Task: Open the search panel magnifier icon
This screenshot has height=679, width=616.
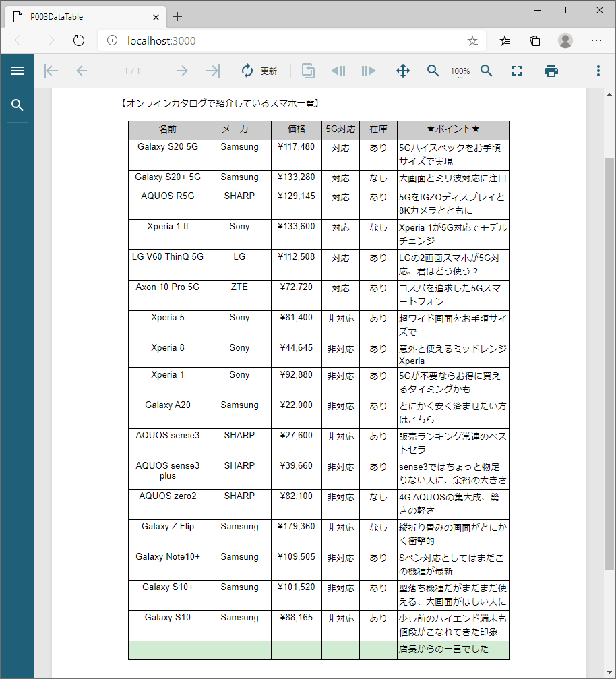Action: click(x=18, y=105)
